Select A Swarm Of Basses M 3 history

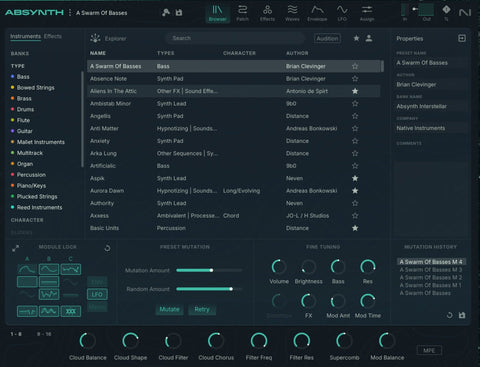(431, 270)
